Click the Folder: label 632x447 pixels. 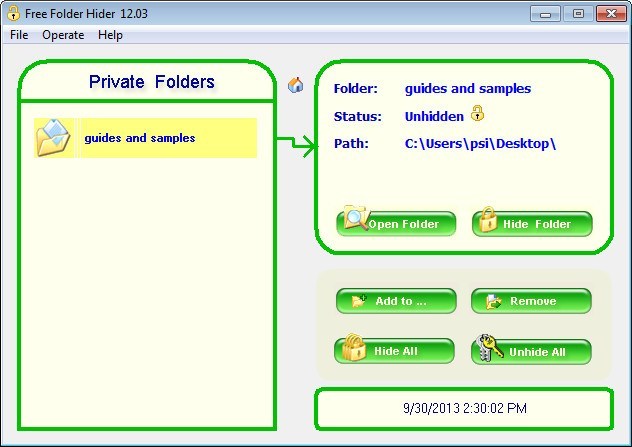point(356,89)
